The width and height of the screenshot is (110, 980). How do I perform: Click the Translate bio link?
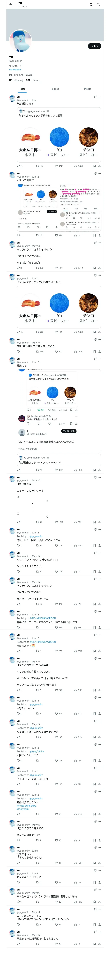pos(15,70)
